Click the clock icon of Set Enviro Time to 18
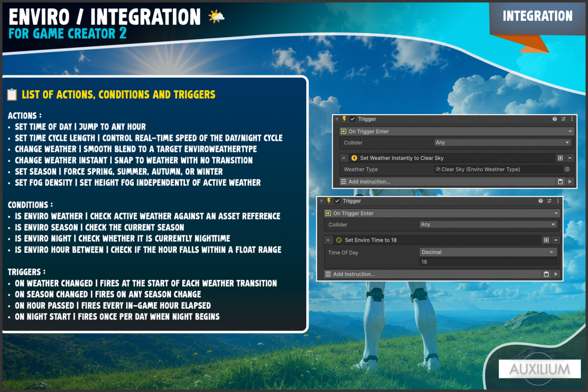The image size is (588, 392). tap(339, 240)
